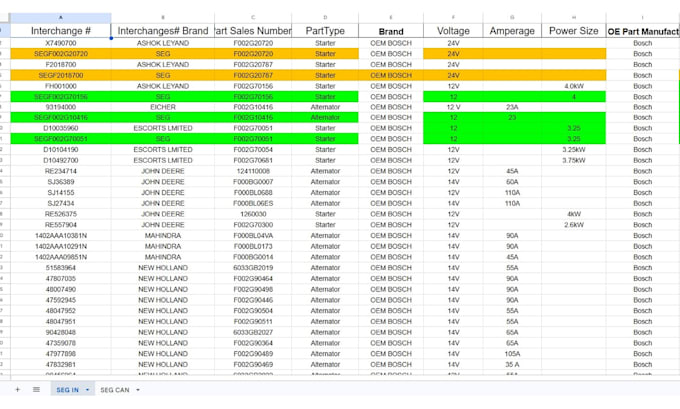Select cell containing SJ14155
680x409 pixels.
[x=61, y=193]
